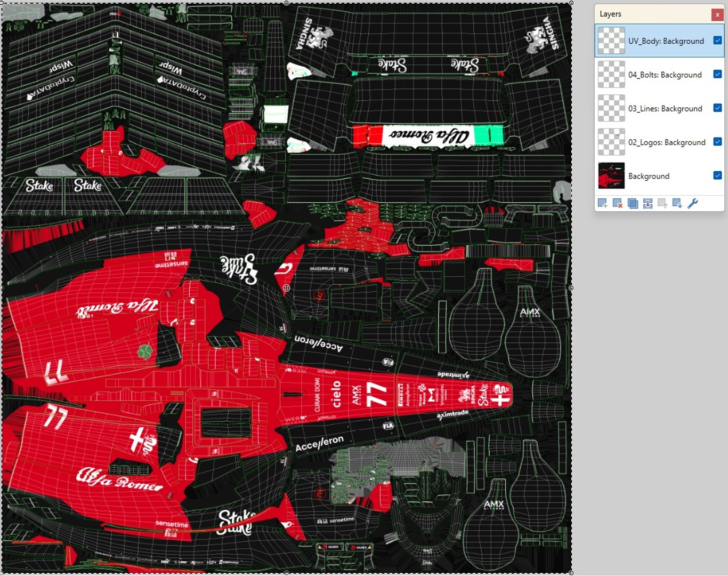Screen dimensions: 728x576
Task: Click the '03_Lines: Background' layer name
Action: click(x=665, y=108)
